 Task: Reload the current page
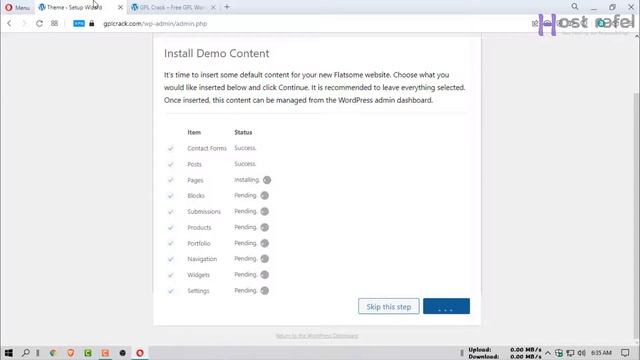39,24
